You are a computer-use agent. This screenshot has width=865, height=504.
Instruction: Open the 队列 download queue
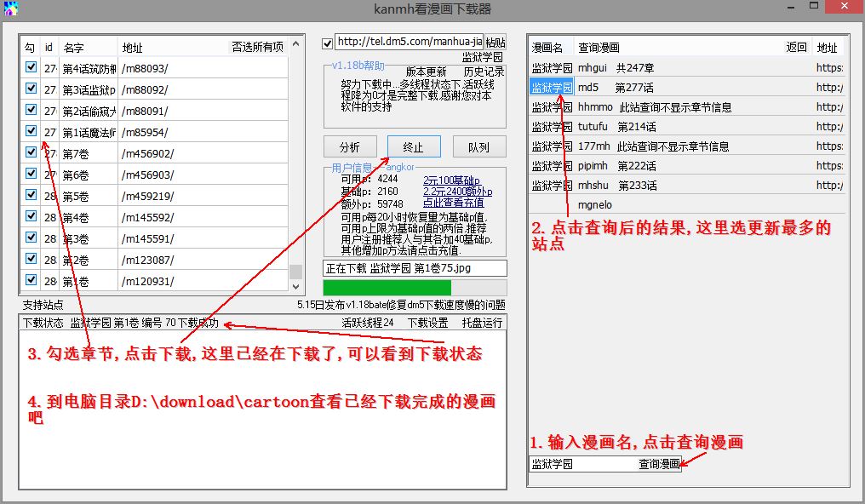pyautogui.click(x=479, y=146)
